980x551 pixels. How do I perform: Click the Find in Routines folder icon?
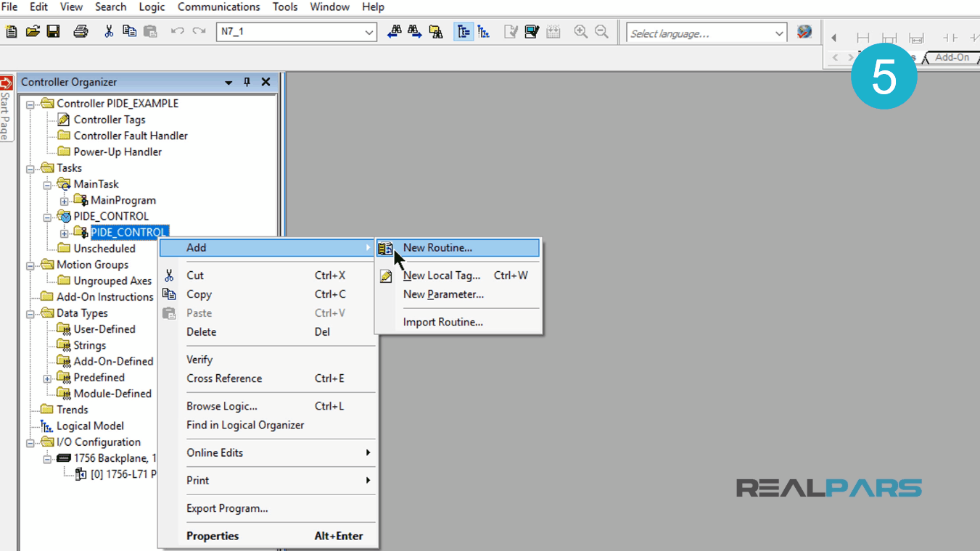[435, 32]
